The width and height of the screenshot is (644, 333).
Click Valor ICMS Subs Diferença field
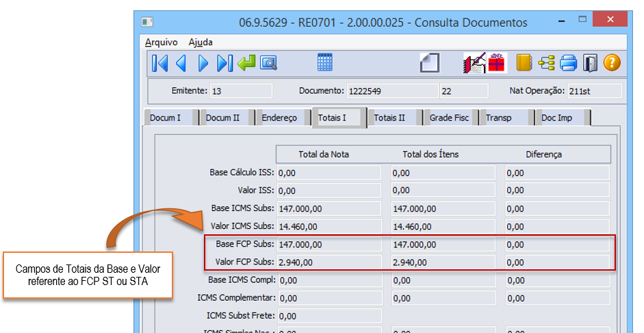coord(557,226)
